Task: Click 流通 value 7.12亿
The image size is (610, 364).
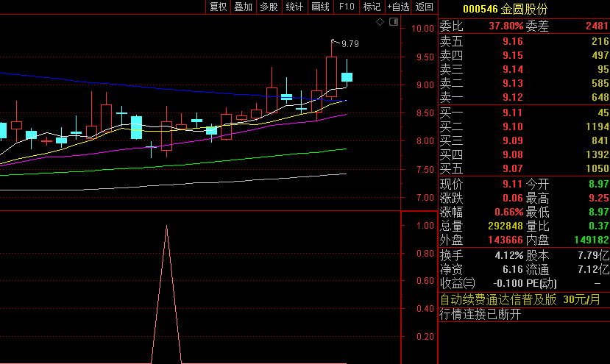Action: click(x=593, y=269)
